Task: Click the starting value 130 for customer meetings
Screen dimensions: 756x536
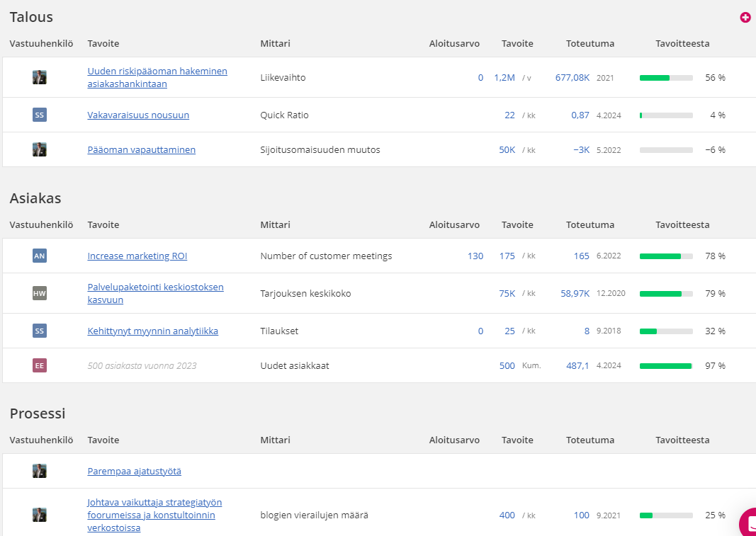Action: [x=475, y=256]
